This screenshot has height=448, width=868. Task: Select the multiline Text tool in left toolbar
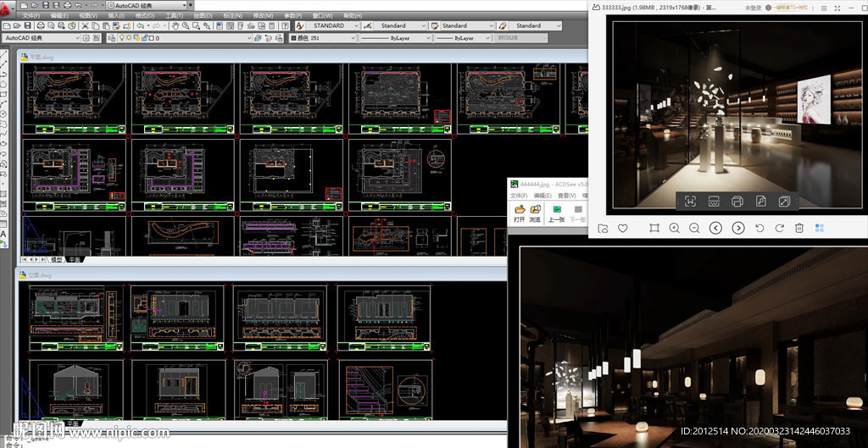point(3,234)
